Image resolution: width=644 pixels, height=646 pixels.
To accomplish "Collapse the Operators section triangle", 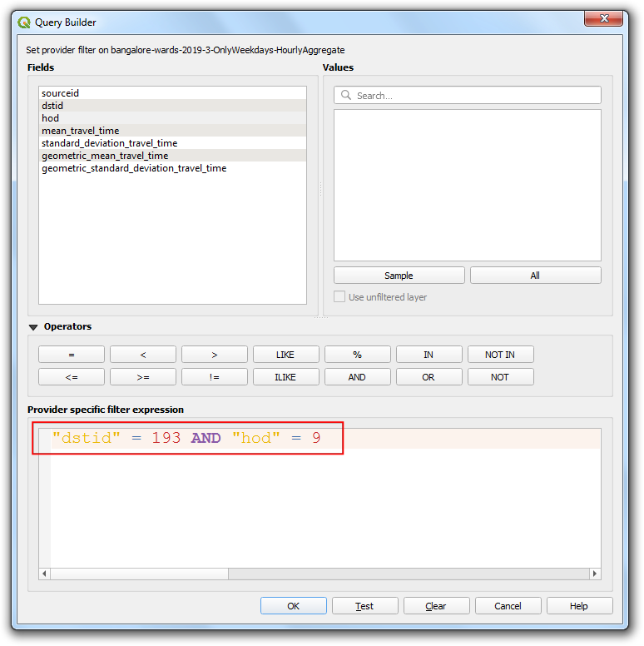I will tap(33, 327).
